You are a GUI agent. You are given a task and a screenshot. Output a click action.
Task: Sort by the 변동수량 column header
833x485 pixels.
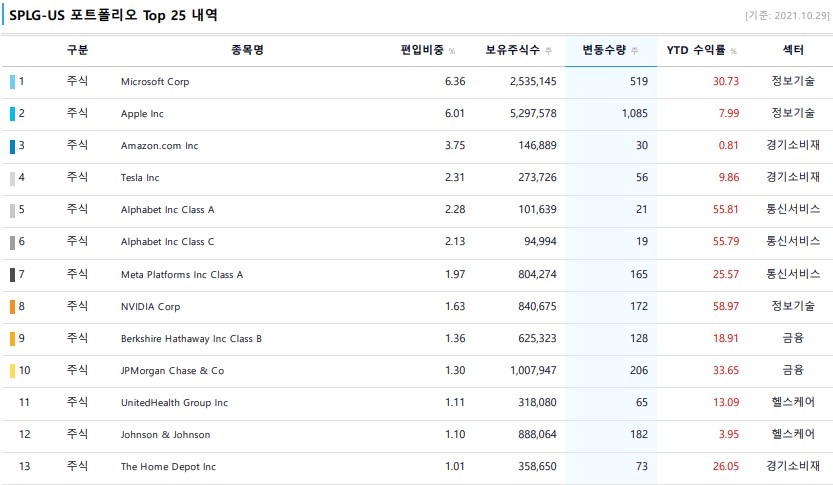click(604, 50)
